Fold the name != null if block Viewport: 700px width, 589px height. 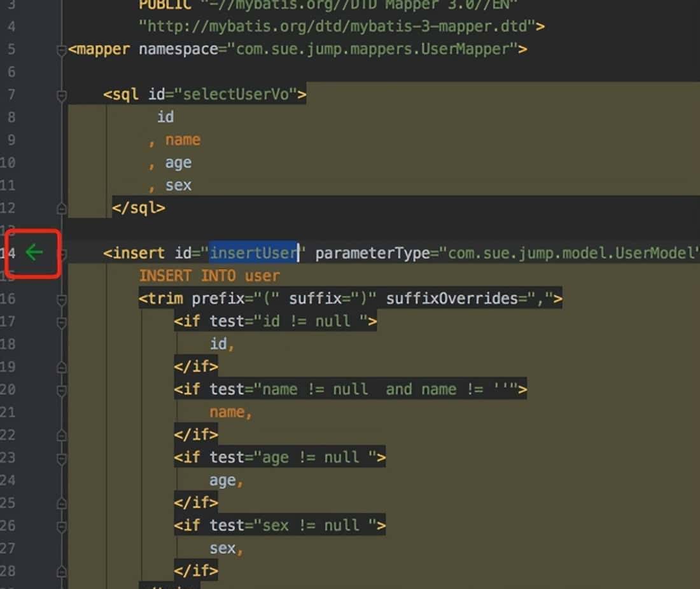pos(61,390)
